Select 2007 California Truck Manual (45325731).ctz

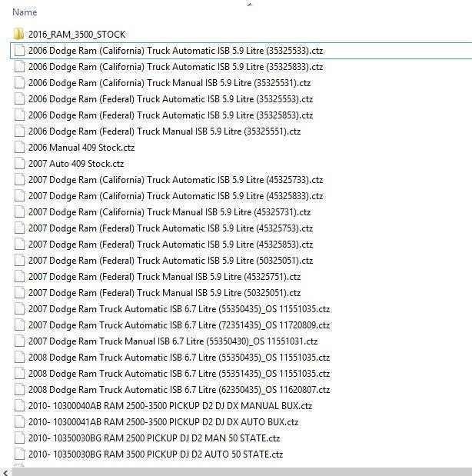coord(169,211)
